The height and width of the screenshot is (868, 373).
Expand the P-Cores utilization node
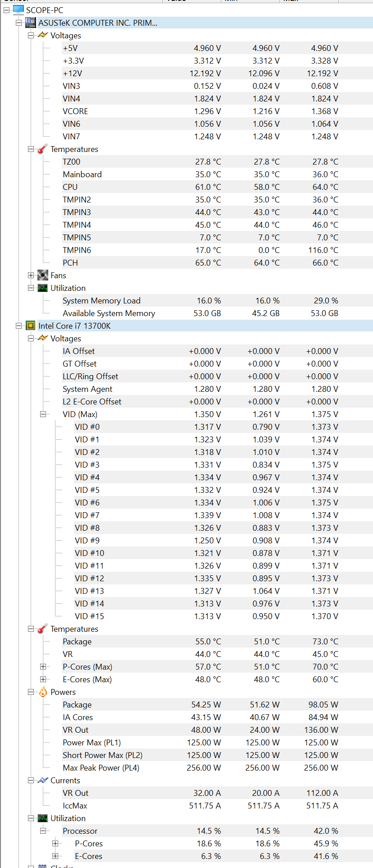coord(55,843)
